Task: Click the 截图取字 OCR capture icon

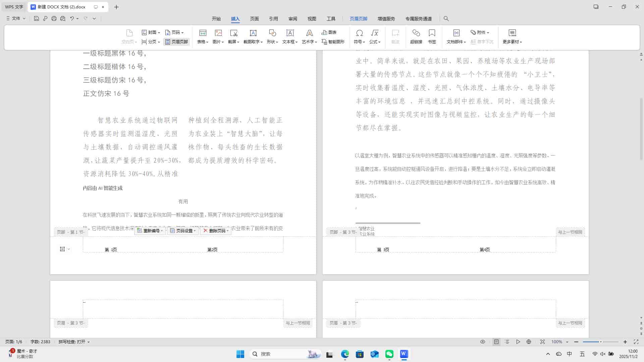Action: pyautogui.click(x=253, y=33)
